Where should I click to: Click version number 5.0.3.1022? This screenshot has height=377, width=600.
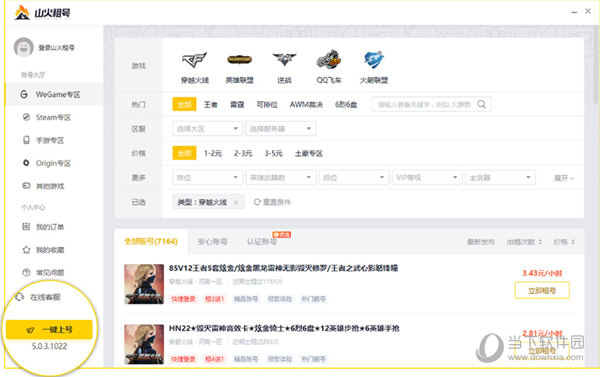(49, 346)
